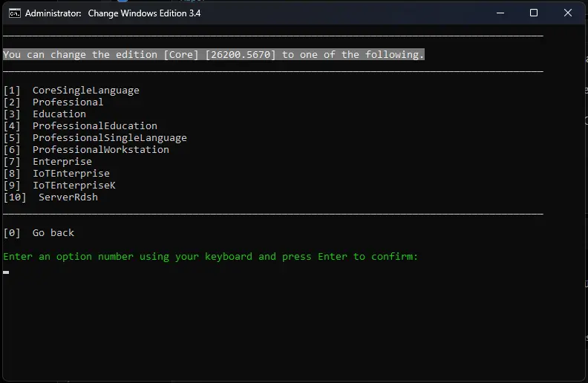This screenshot has height=383, width=588.
Task: Minimize the Change Windows Edition window
Action: [500, 13]
